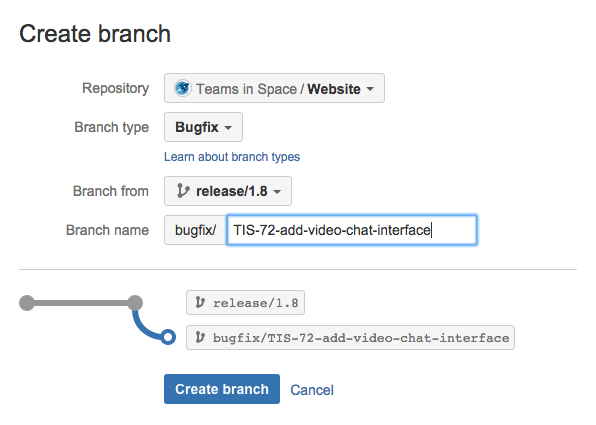The height and width of the screenshot is (425, 596).
Task: Open the release/1.8 Branch from dropdown
Action: pos(228,191)
